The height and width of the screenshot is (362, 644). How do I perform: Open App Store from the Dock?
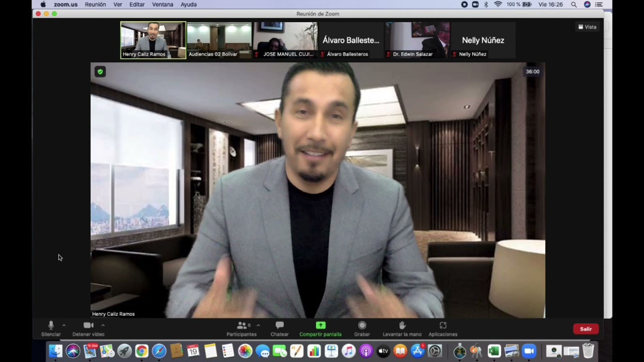tap(418, 351)
